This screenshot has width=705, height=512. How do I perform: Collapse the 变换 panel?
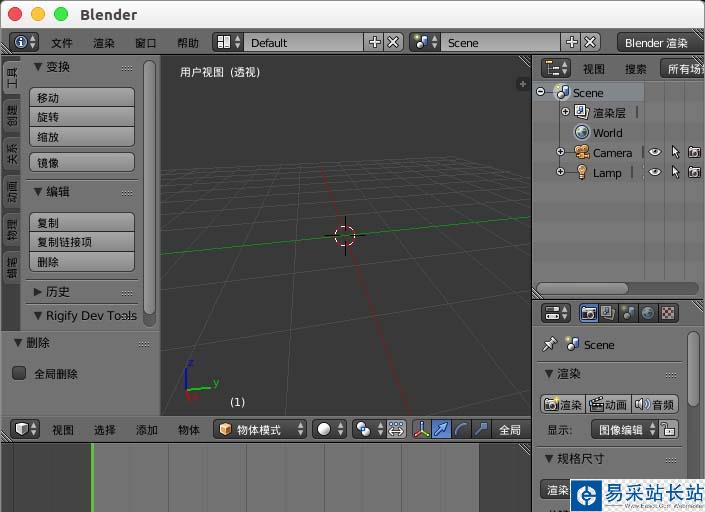coord(38,67)
